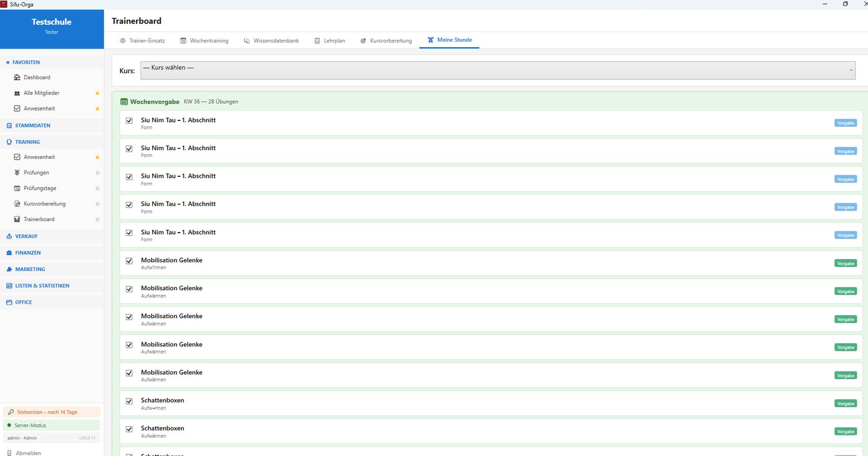Select the Meine Stunde tab
The width and height of the screenshot is (868, 456).
(449, 40)
